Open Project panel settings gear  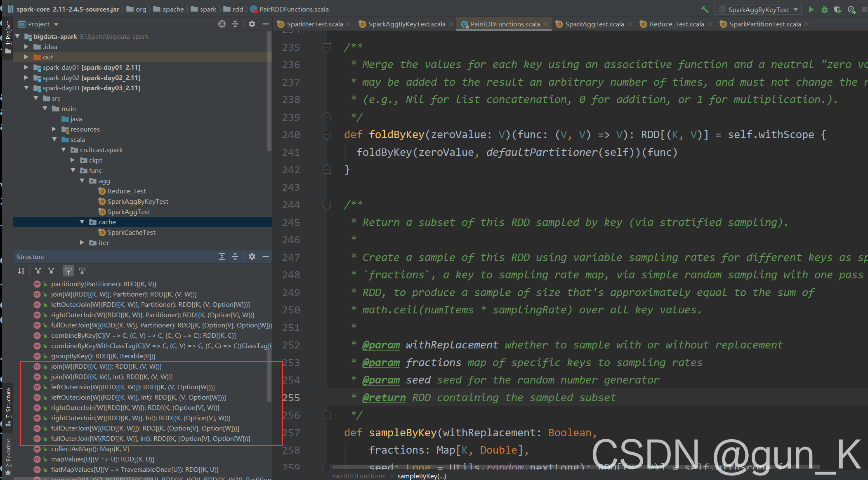pos(252,24)
